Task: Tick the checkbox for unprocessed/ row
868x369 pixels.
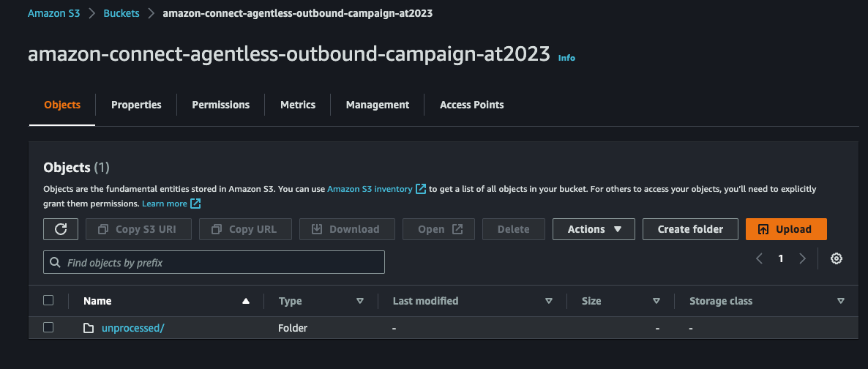Action: tap(49, 327)
